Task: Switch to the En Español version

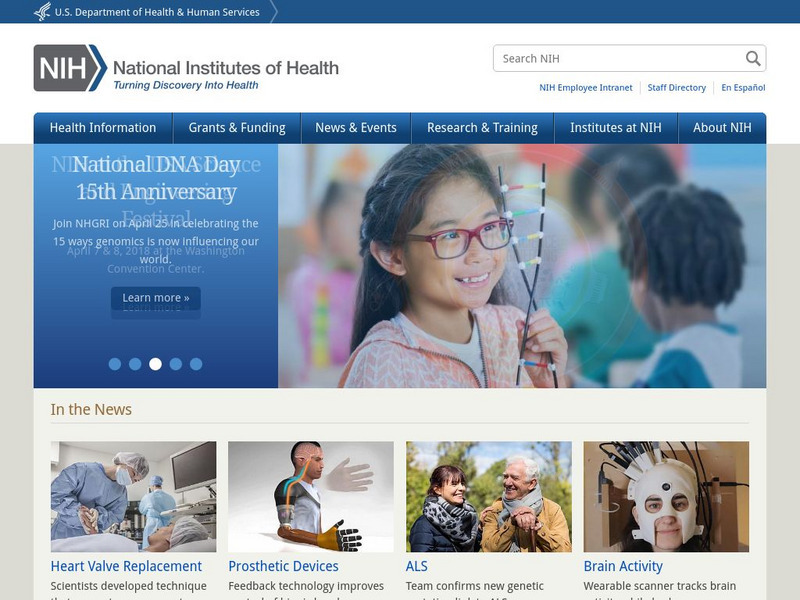Action: [743, 88]
